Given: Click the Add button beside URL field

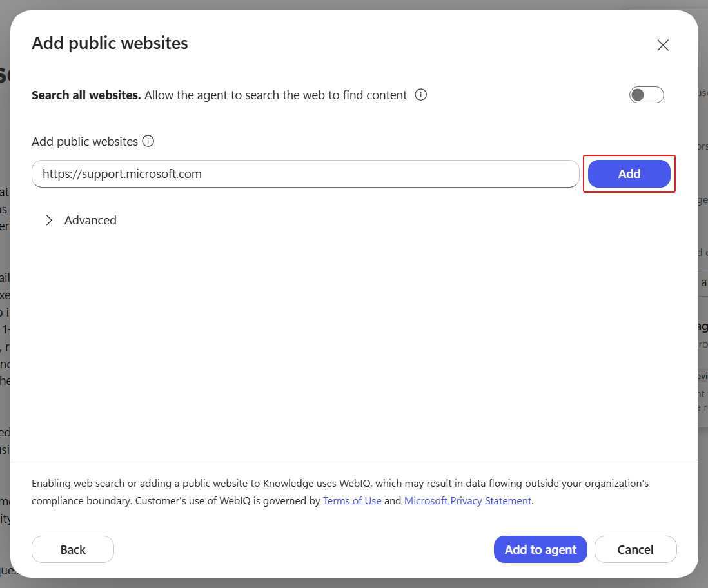Looking at the screenshot, I should tap(629, 174).
